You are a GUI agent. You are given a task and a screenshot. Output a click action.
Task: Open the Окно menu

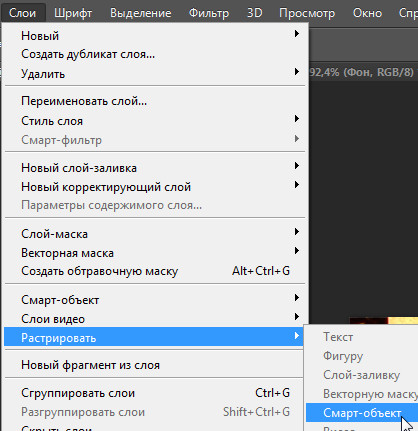[x=367, y=13]
